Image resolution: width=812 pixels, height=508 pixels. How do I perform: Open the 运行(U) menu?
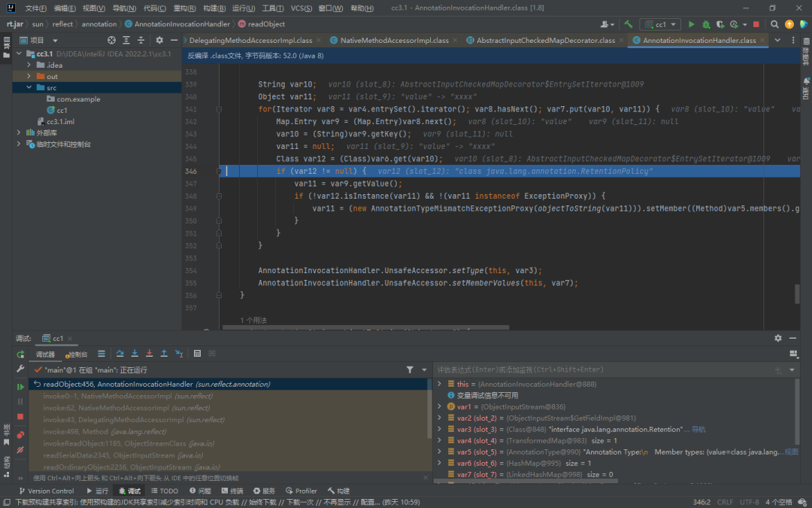tap(244, 8)
